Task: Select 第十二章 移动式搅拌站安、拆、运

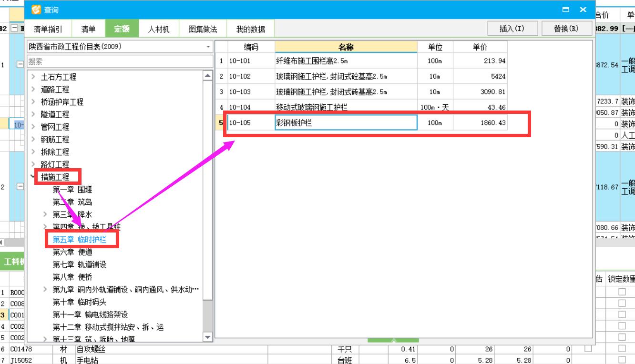Action: coord(108,327)
